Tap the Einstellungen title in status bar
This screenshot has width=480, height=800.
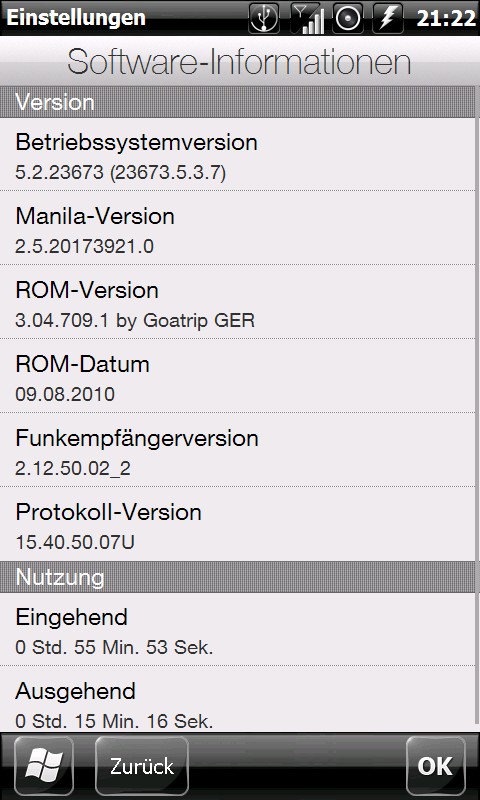pyautogui.click(x=76, y=18)
